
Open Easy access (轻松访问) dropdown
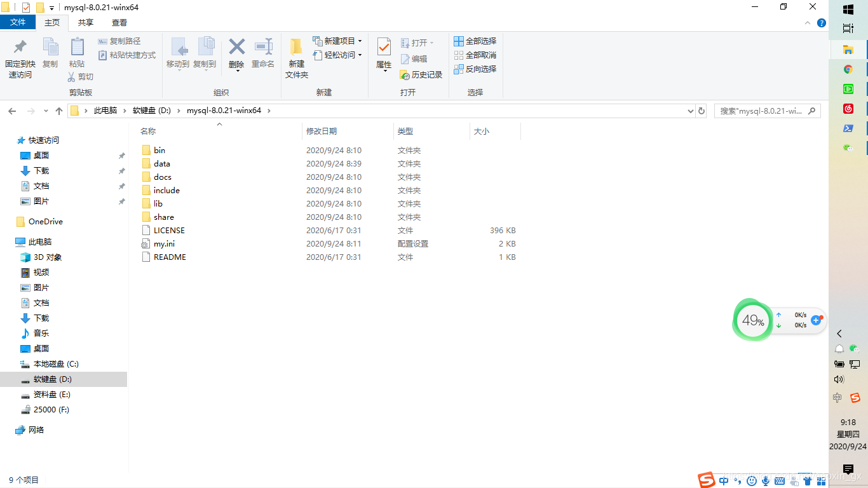(x=337, y=55)
